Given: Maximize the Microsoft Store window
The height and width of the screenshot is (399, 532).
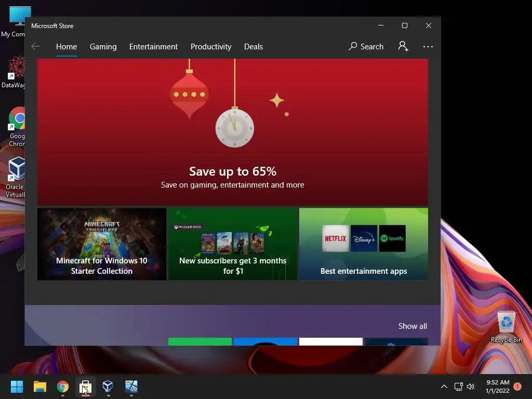Looking at the screenshot, I should (x=404, y=25).
